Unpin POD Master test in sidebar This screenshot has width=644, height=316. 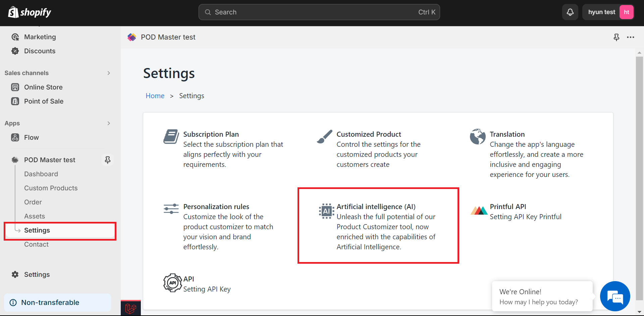(108, 160)
